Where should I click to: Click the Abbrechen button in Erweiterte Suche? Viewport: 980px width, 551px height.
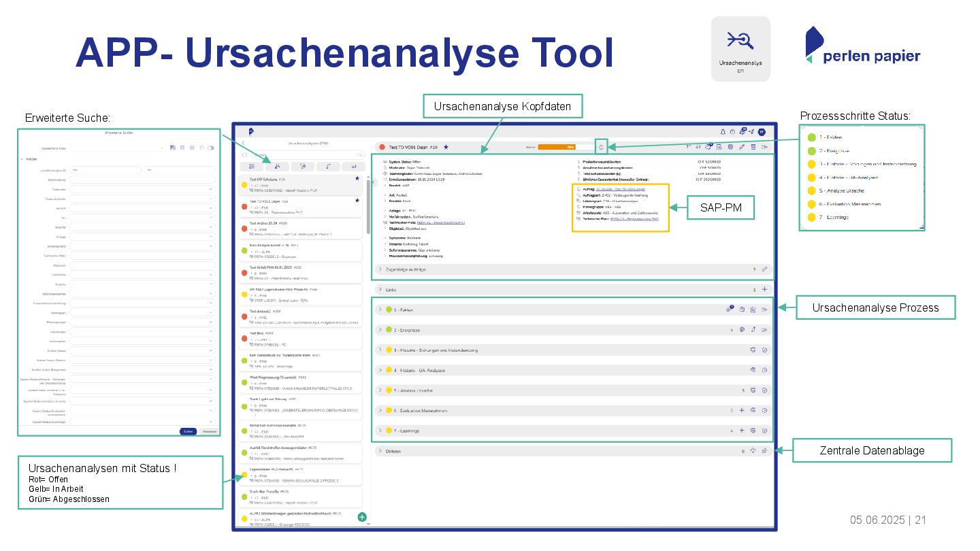point(209,431)
